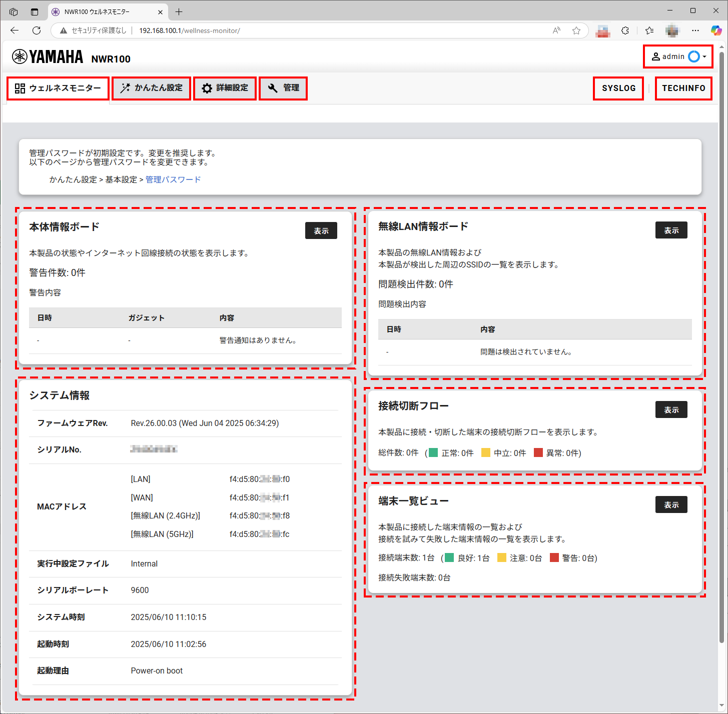Click the read aloud icon in address bar
Viewport: 728px width, 714px height.
[556, 30]
